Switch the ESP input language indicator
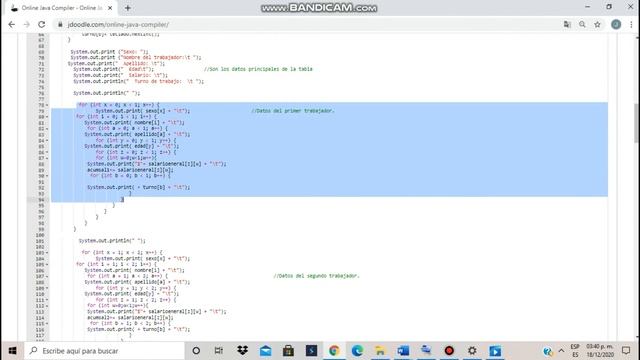The width and height of the screenshot is (640, 360). tap(575, 351)
